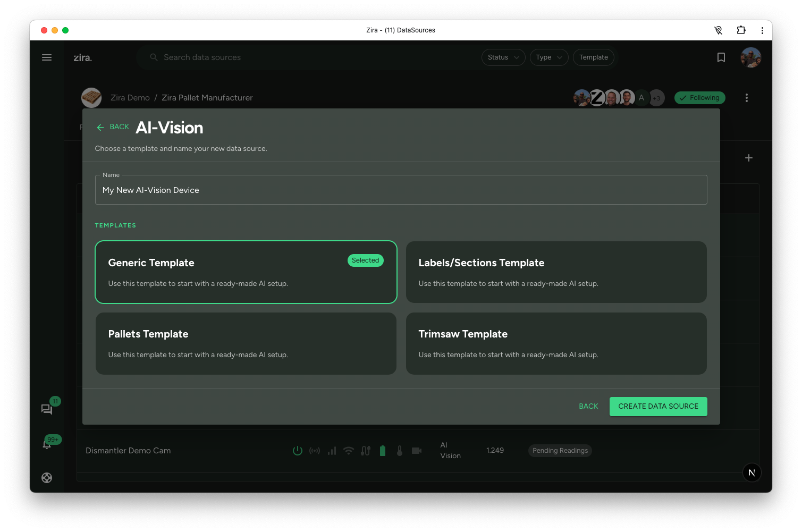Viewport: 802px width, 532px height.
Task: Go back using the arrow BACK link beside AI-Vision
Action: (113, 127)
